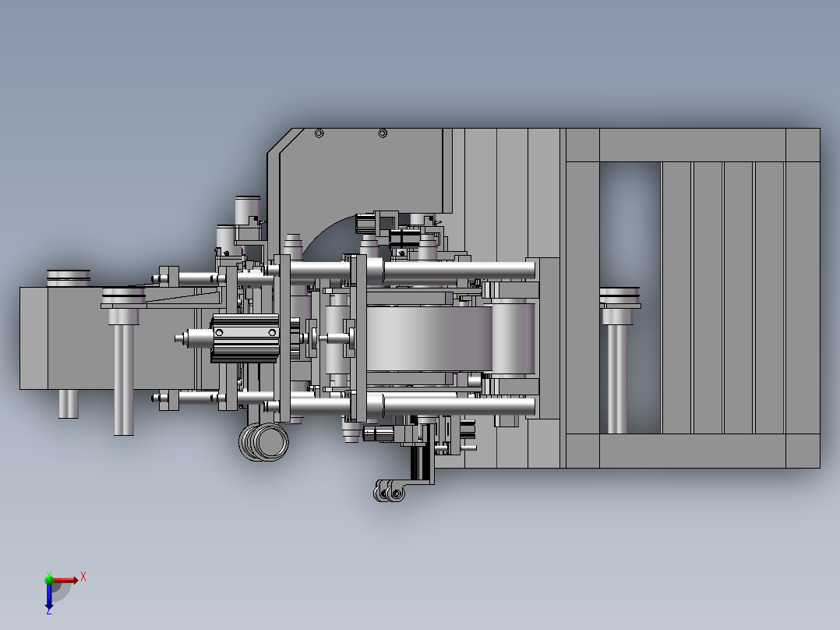The image size is (840, 630).
Task: Select the right bolt hole on the top plate
Action: click(x=383, y=133)
